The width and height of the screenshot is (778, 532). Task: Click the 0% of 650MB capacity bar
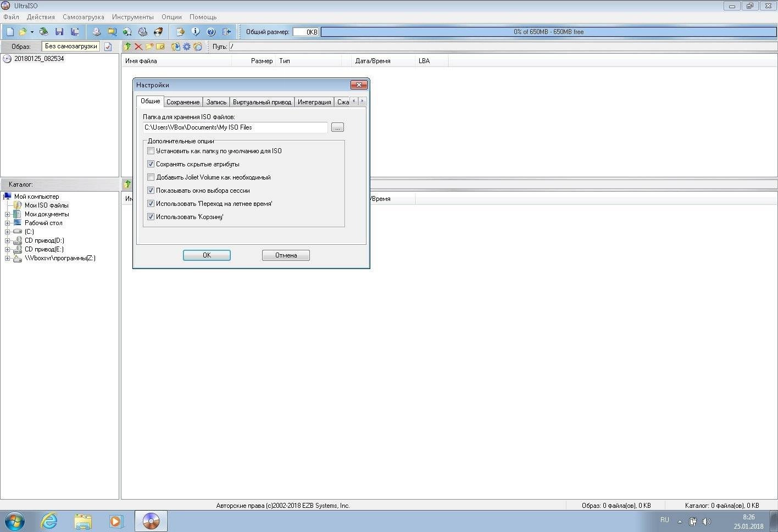click(548, 32)
